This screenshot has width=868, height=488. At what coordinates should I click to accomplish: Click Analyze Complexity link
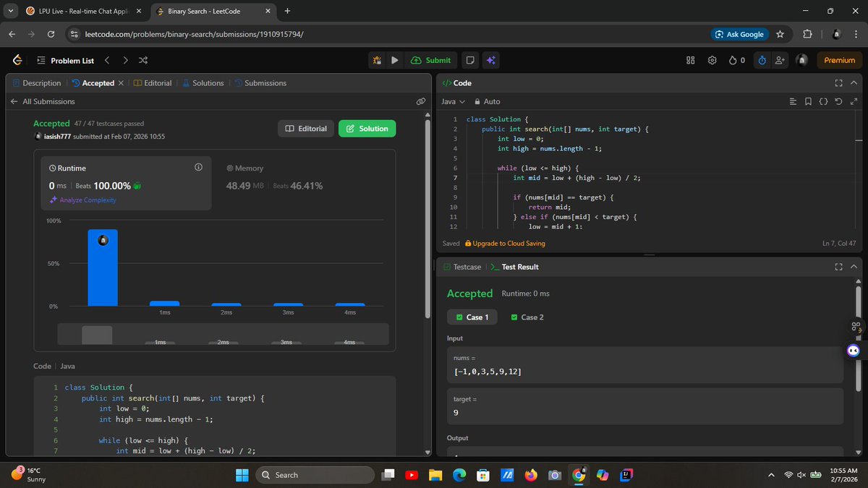(x=82, y=200)
